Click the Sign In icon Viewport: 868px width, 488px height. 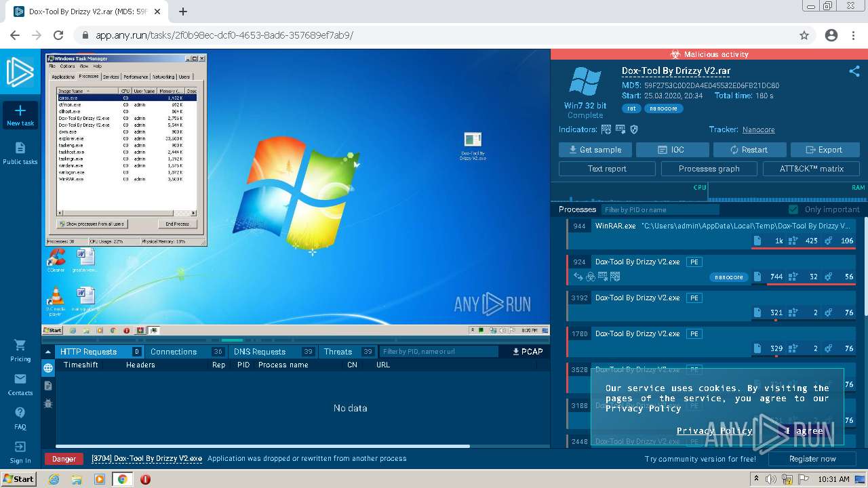point(20,447)
